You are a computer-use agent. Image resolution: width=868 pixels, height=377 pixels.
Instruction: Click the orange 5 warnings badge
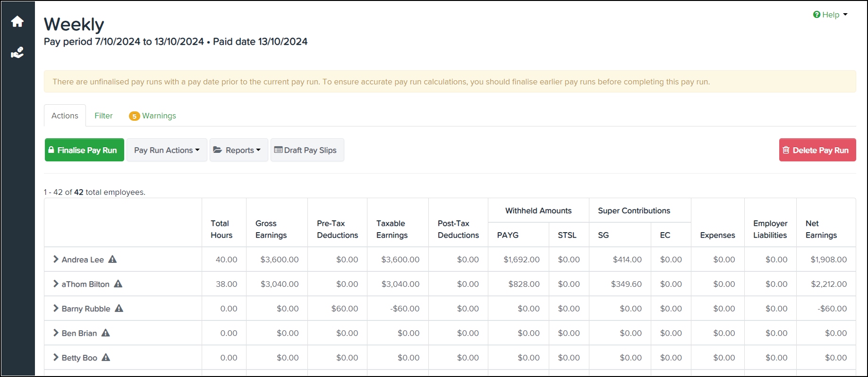click(x=134, y=116)
